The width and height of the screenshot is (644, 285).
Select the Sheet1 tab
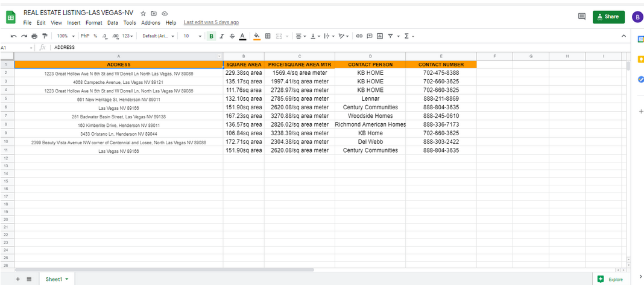(57, 279)
